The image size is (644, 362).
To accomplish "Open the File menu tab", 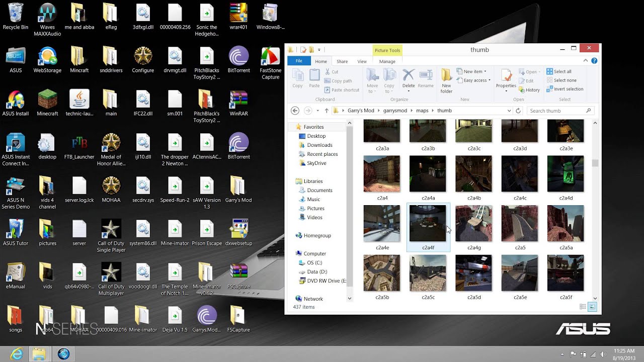I will point(299,61).
